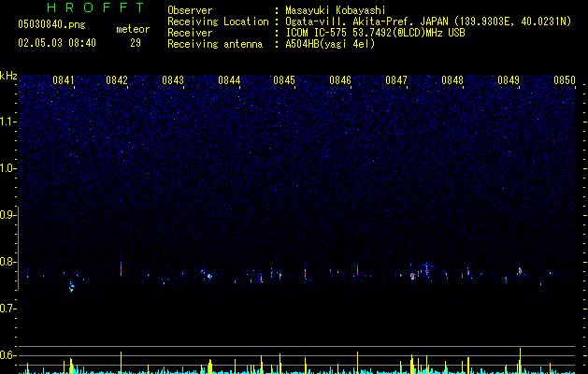Click the 'Receiving antenna' label
The height and width of the screenshot is (374, 588).
click(x=215, y=44)
